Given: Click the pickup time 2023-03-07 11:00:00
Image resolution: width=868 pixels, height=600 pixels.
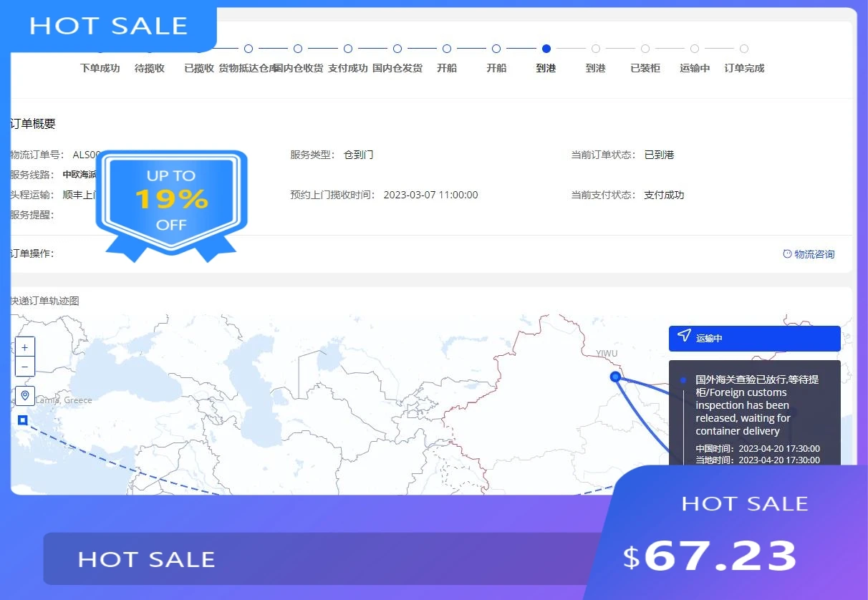Looking at the screenshot, I should tap(430, 195).
